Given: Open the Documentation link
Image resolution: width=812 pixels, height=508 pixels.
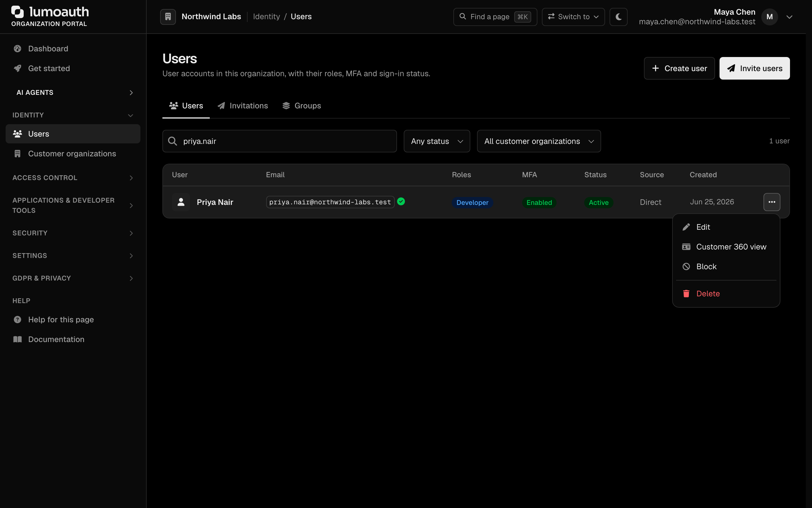Looking at the screenshot, I should tap(73, 339).
